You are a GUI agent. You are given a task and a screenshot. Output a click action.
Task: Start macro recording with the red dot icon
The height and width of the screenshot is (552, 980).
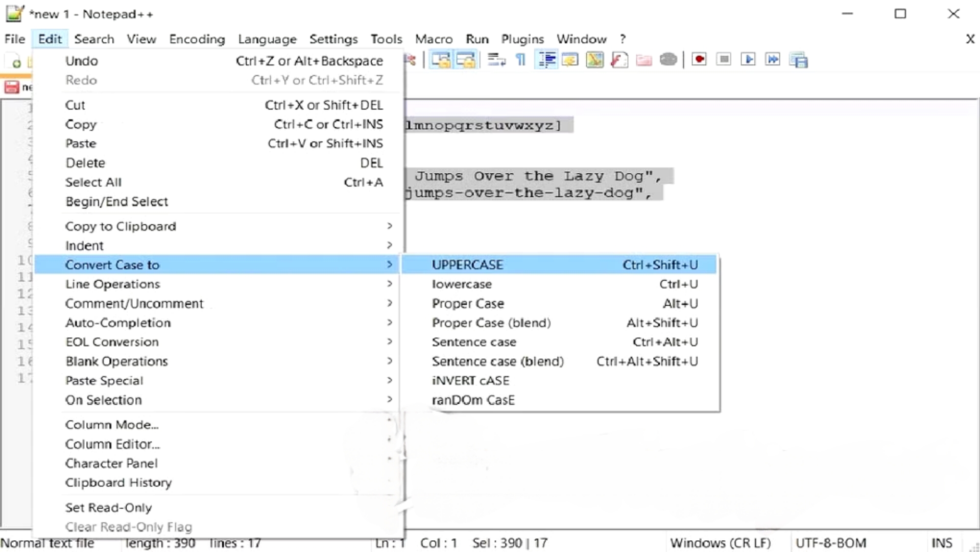tap(698, 59)
